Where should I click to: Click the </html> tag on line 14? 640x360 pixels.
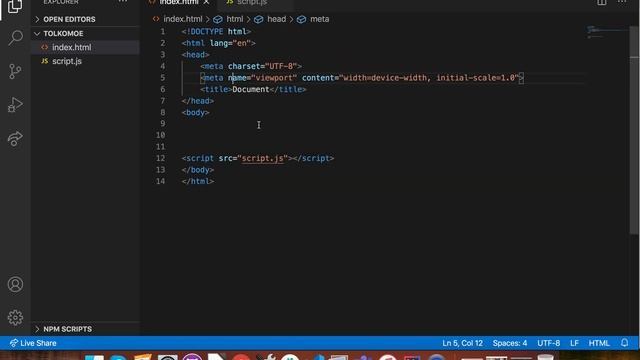point(198,181)
